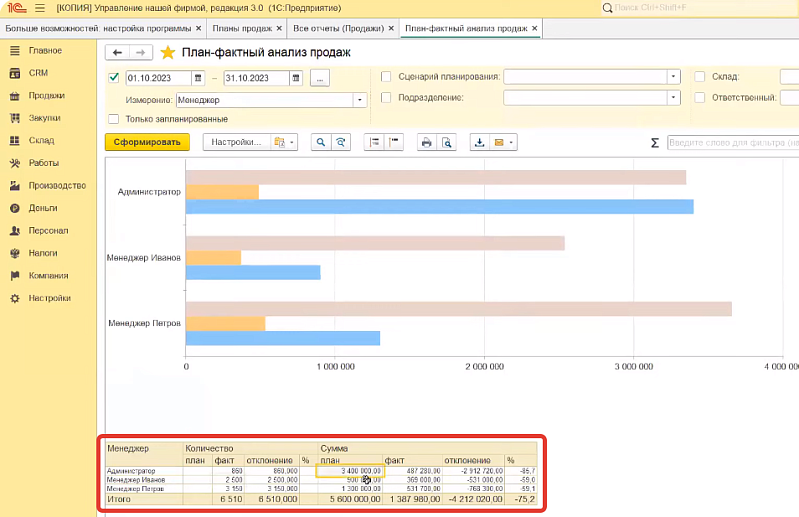Go back with the left arrow button

pyautogui.click(x=118, y=52)
